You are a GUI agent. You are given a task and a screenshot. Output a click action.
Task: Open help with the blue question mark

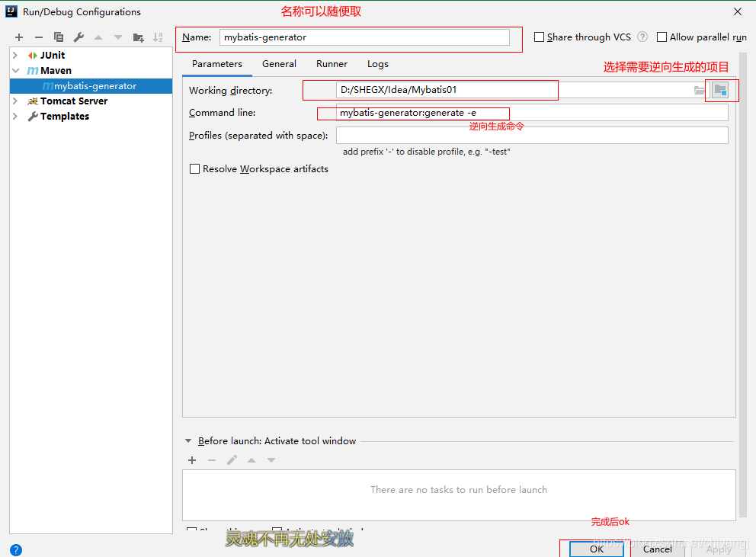[15, 550]
